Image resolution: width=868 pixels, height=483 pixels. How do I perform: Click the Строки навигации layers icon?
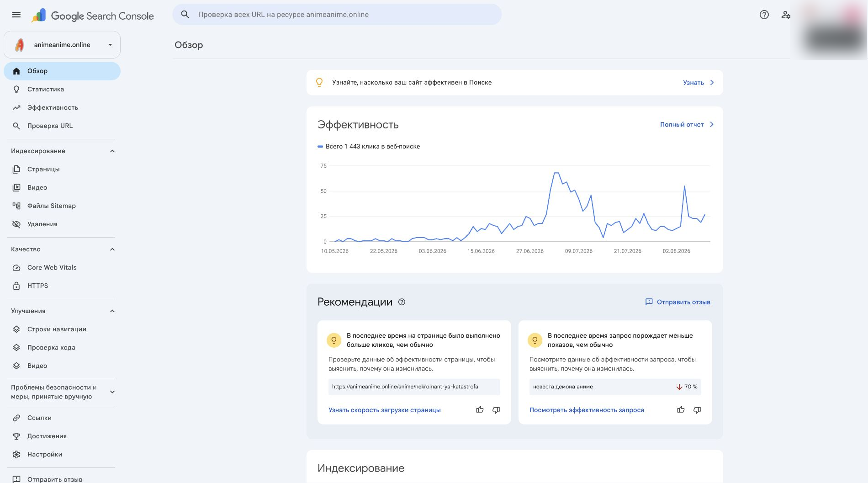tap(16, 329)
